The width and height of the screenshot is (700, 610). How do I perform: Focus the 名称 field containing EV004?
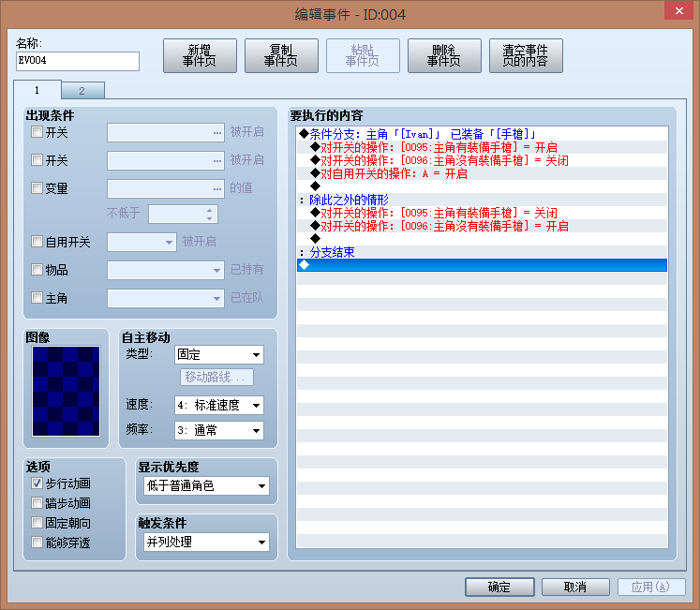78,61
